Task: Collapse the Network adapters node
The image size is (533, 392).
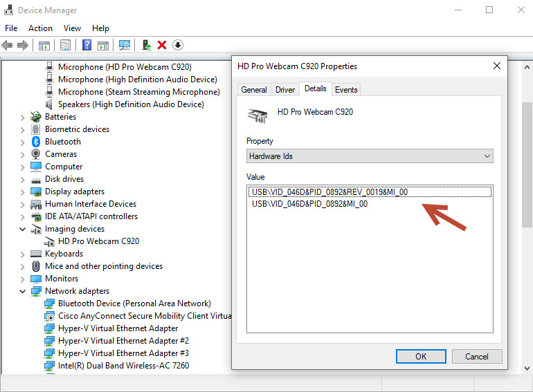Action: (x=22, y=291)
